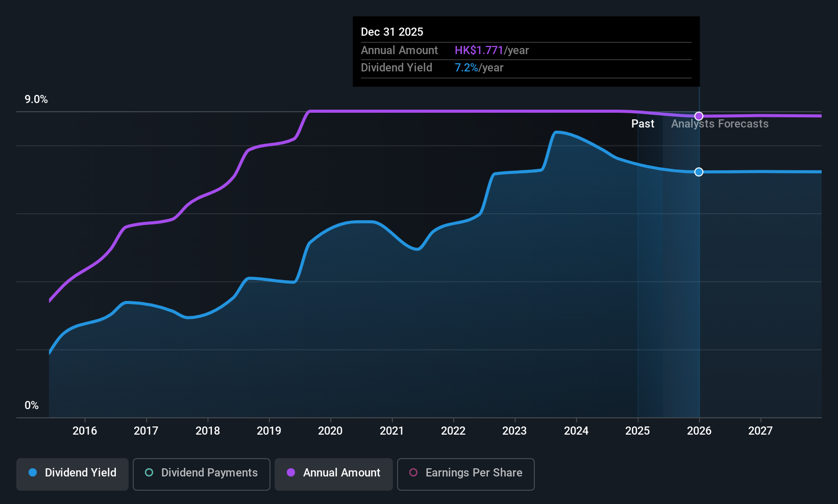This screenshot has height=504, width=838.
Task: Click the 7.2% dividend yield tooltip value
Action: [466, 68]
